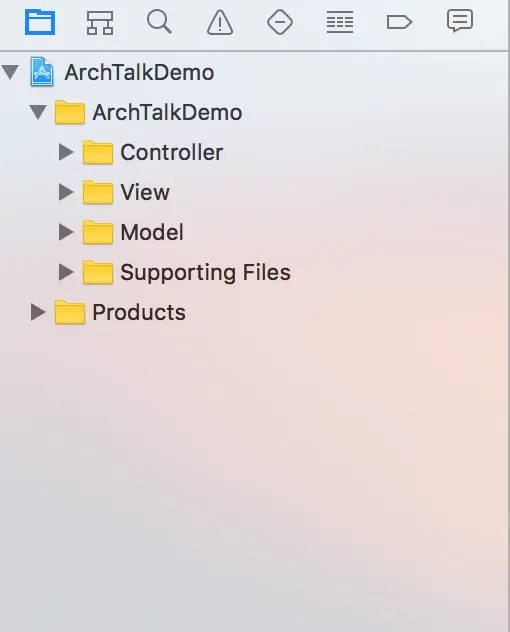
Task: Expand the View folder
Action: [66, 192]
